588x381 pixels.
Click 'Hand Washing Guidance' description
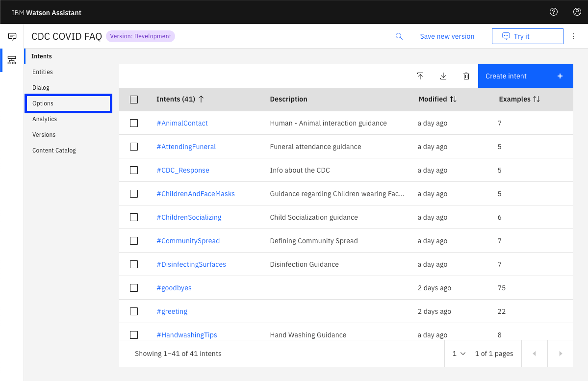point(308,335)
